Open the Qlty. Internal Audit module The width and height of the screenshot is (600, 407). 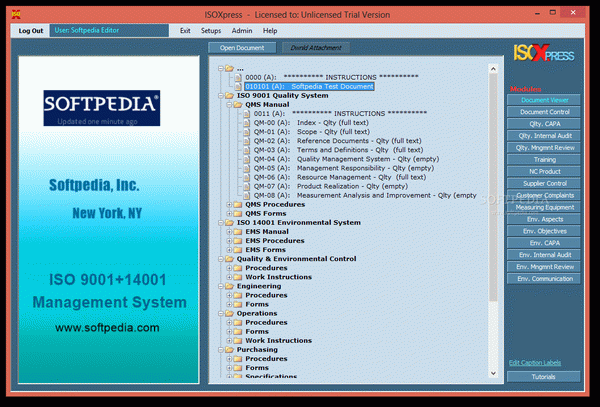[544, 136]
